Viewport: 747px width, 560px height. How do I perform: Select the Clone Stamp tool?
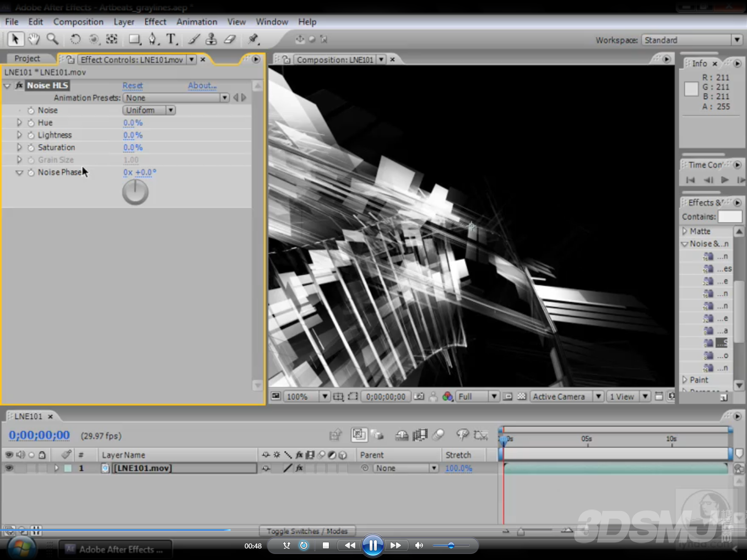coord(211,39)
